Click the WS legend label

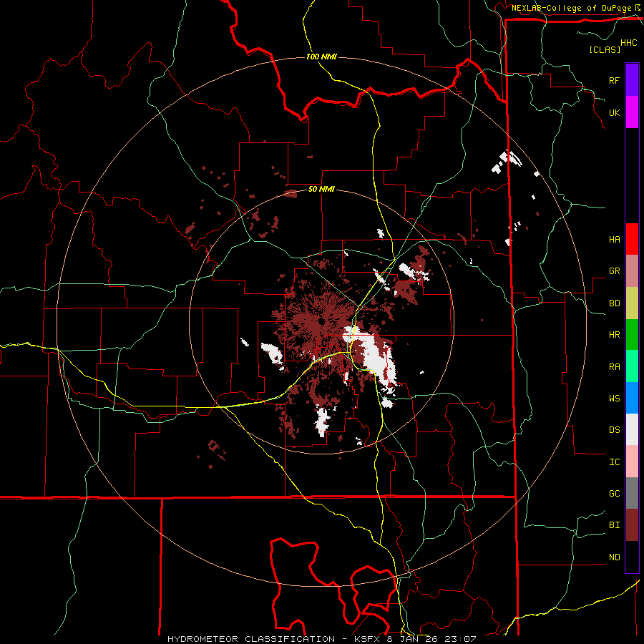pyautogui.click(x=614, y=399)
